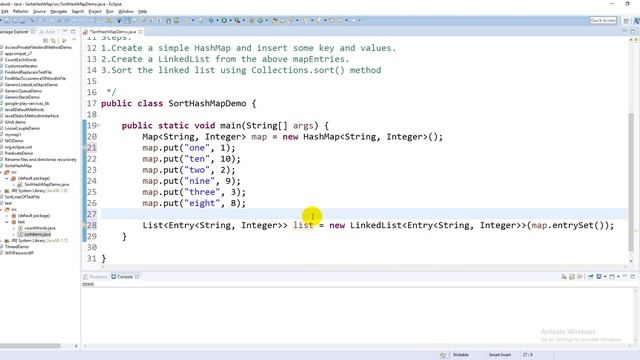Collapse src folder under SortaHashMap project

click(2, 172)
